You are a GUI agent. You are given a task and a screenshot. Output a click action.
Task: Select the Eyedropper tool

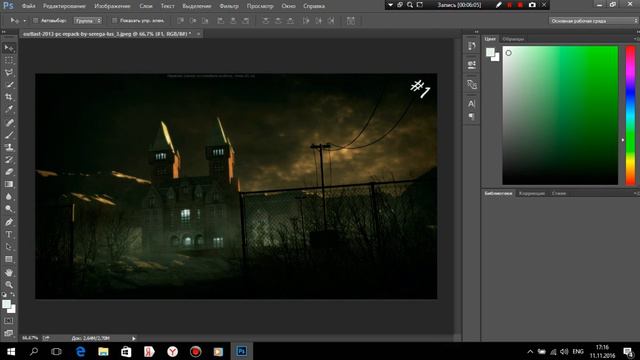click(9, 109)
